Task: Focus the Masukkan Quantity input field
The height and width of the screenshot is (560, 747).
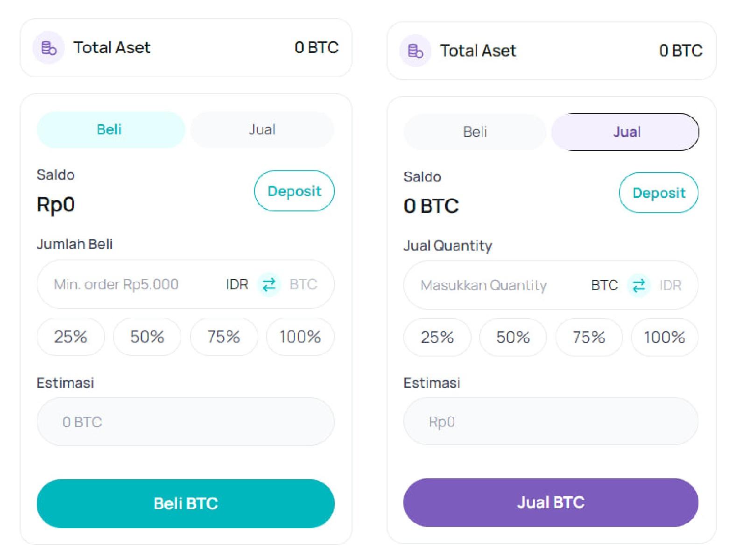Action: click(490, 285)
